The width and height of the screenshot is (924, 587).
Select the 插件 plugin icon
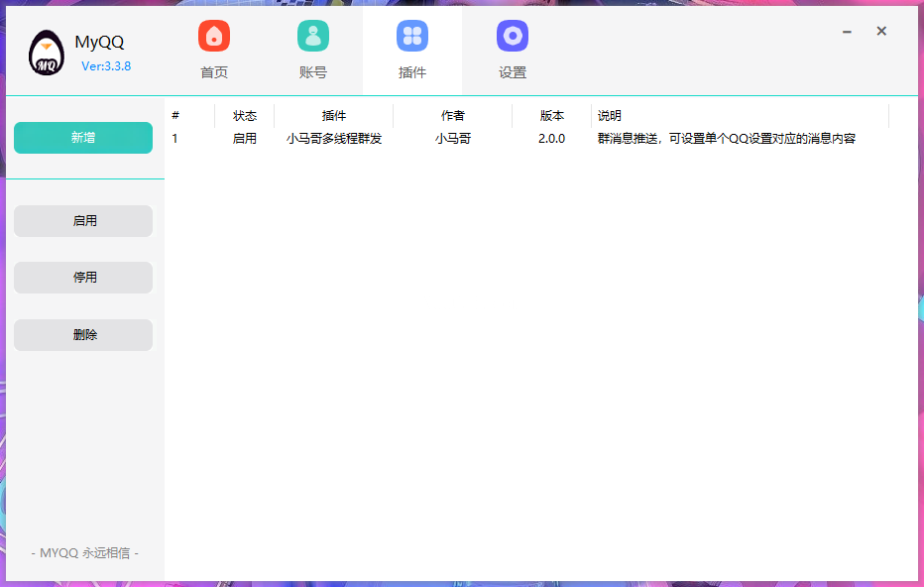(x=412, y=37)
